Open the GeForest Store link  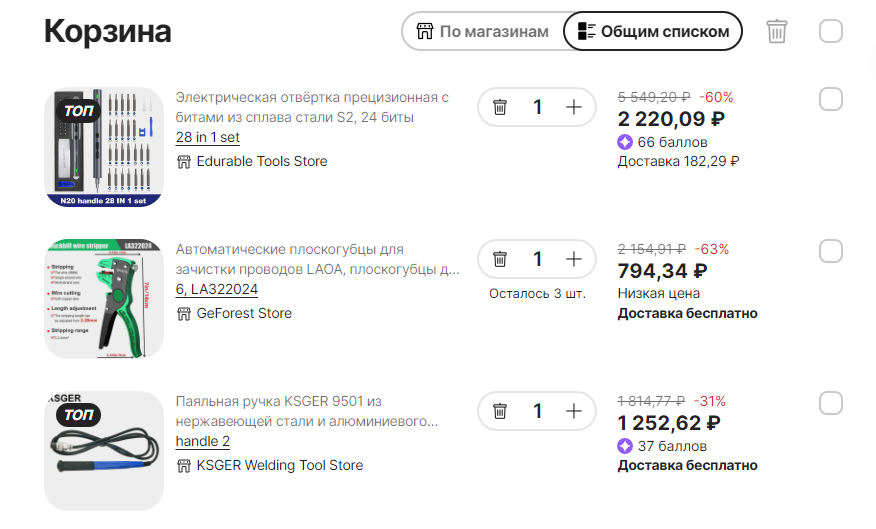(x=244, y=313)
